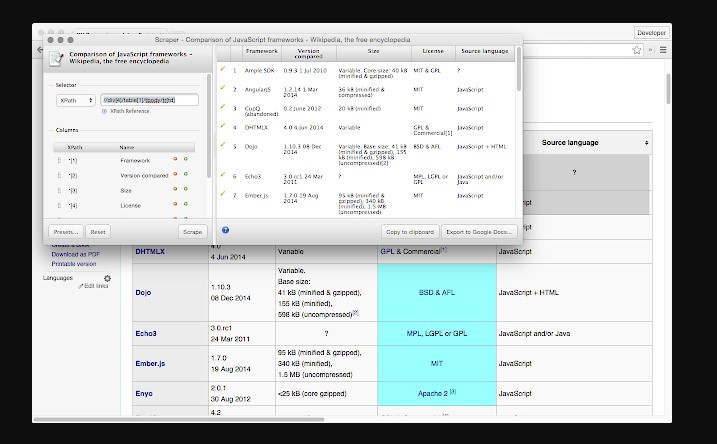Open the BSD & AFL license link
717x444 pixels.
(x=437, y=293)
